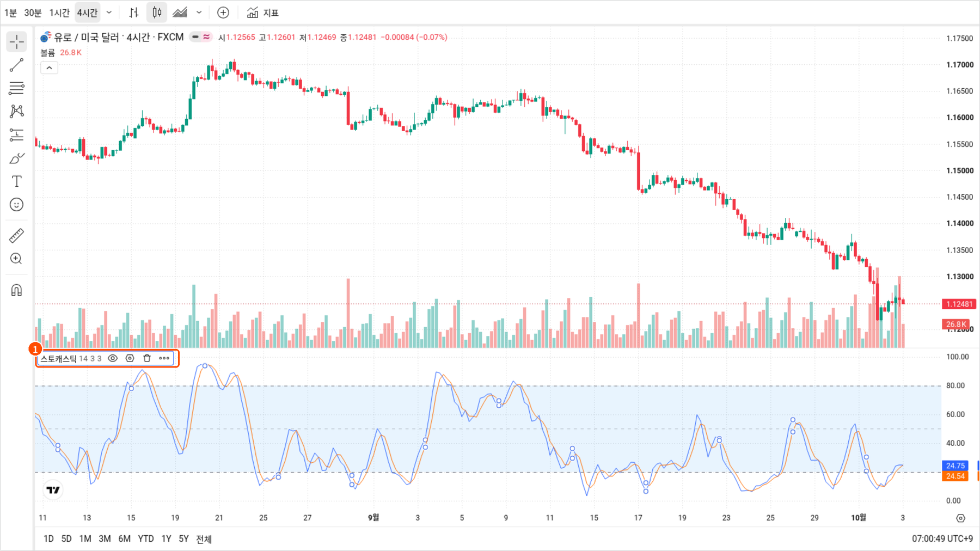Open timezone menu at 07:00:49 UTC+9

click(x=942, y=538)
